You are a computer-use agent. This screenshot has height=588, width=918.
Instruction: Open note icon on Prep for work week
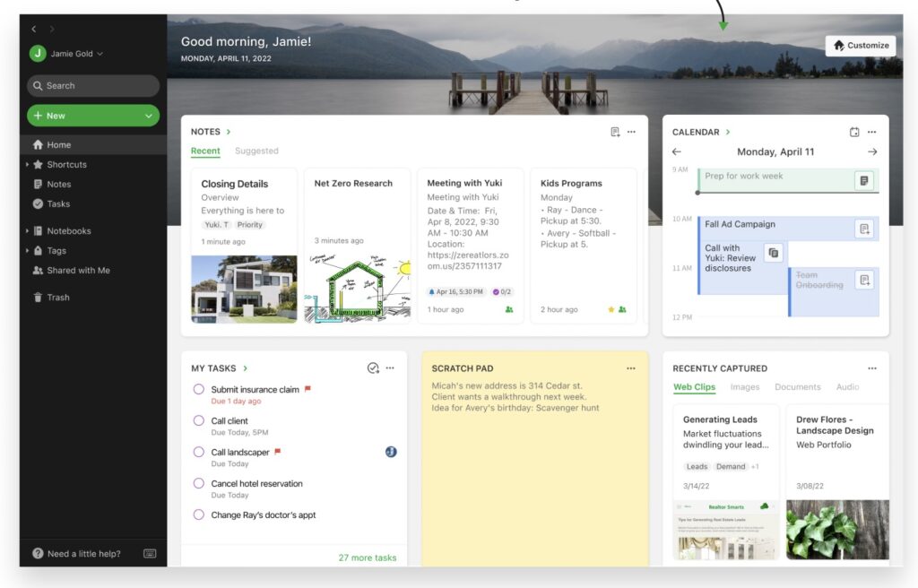pyautogui.click(x=864, y=180)
